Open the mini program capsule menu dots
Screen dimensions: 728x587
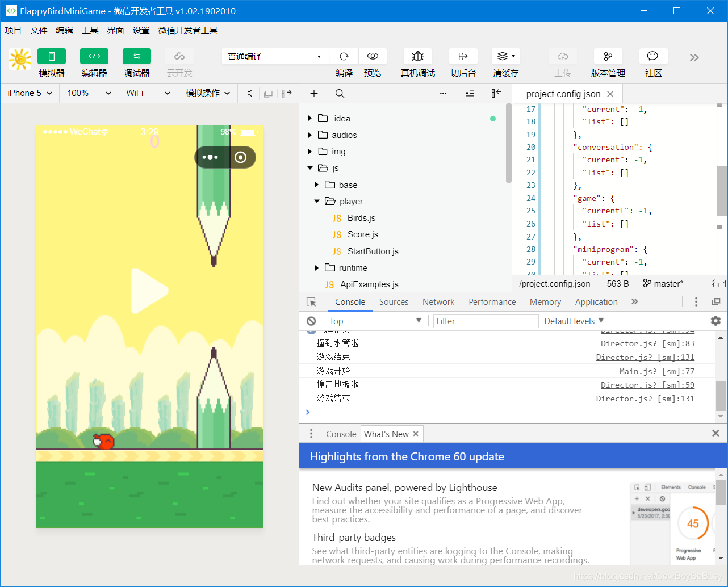[x=210, y=157]
